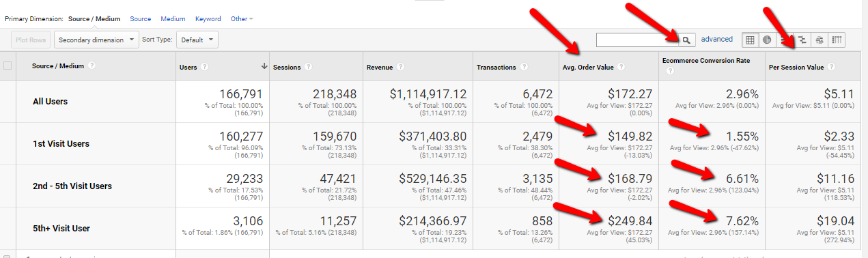Select the pivot table view icon

click(x=837, y=40)
